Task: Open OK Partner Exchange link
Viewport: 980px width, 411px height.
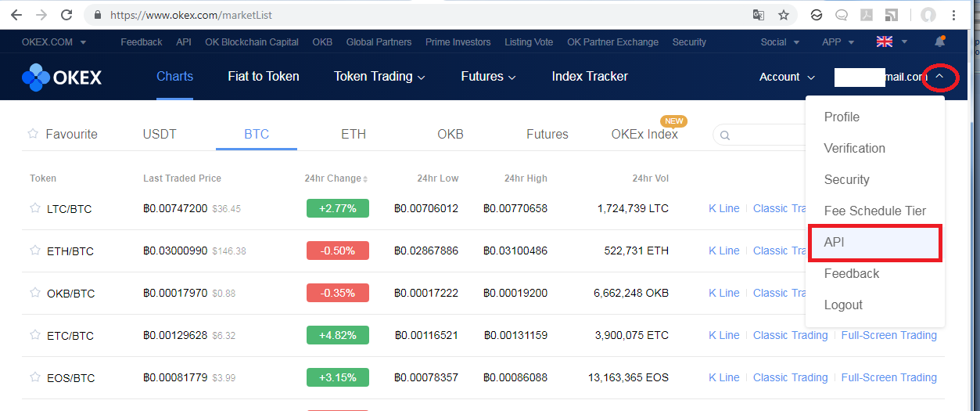Action: (612, 42)
